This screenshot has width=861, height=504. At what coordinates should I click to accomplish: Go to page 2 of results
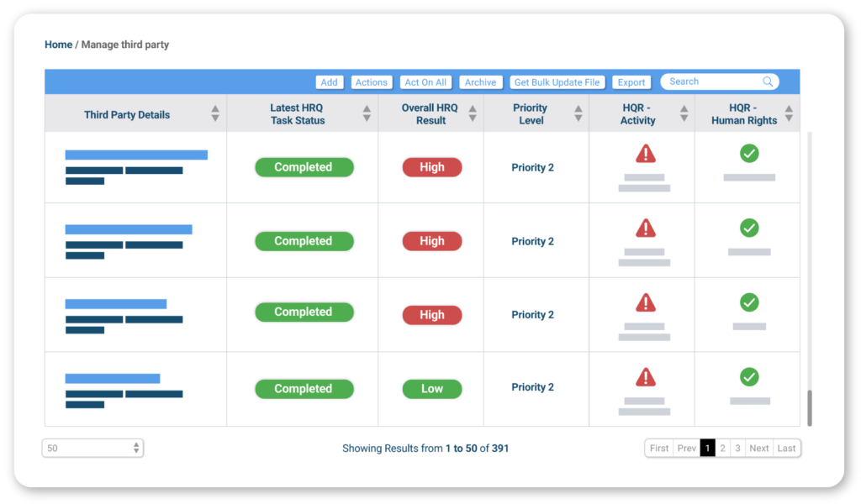click(x=722, y=449)
